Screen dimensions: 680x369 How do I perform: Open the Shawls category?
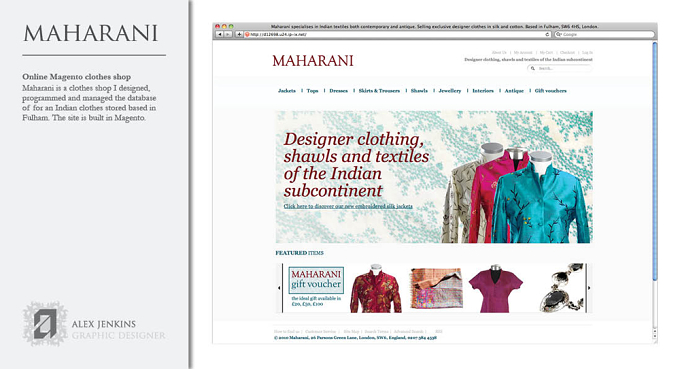point(419,91)
